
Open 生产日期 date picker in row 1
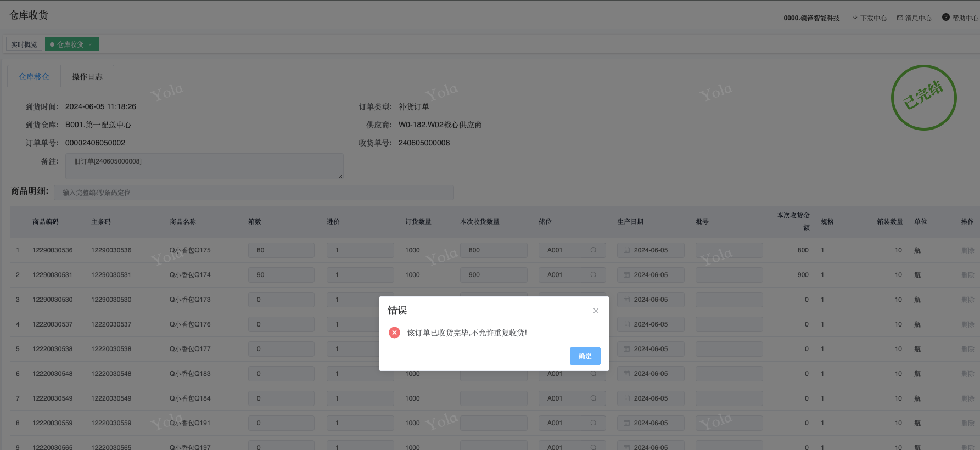click(651, 250)
